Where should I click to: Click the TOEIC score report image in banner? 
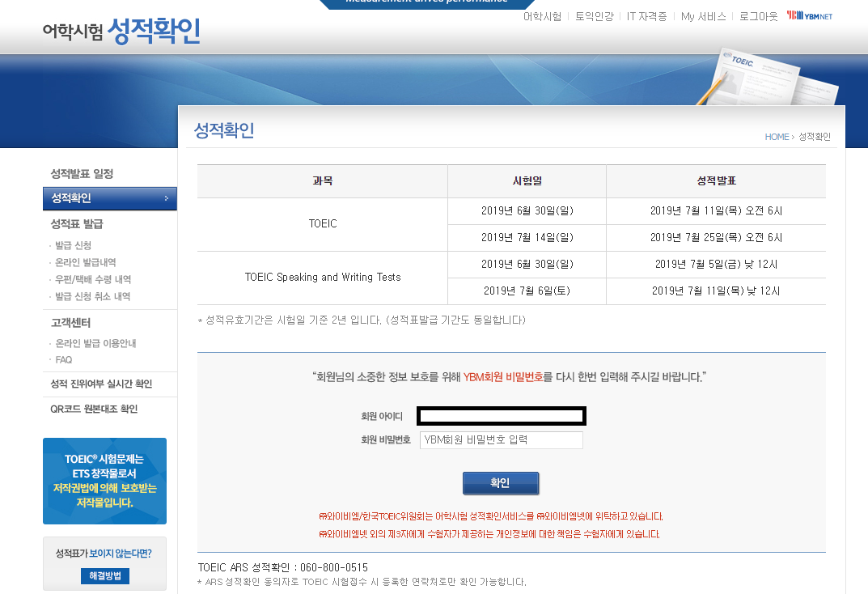click(x=767, y=78)
